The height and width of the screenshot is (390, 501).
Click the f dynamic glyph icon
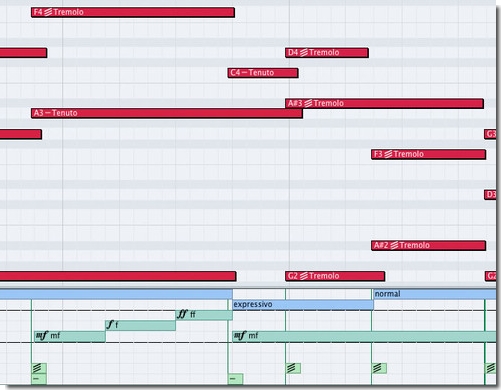coord(110,324)
